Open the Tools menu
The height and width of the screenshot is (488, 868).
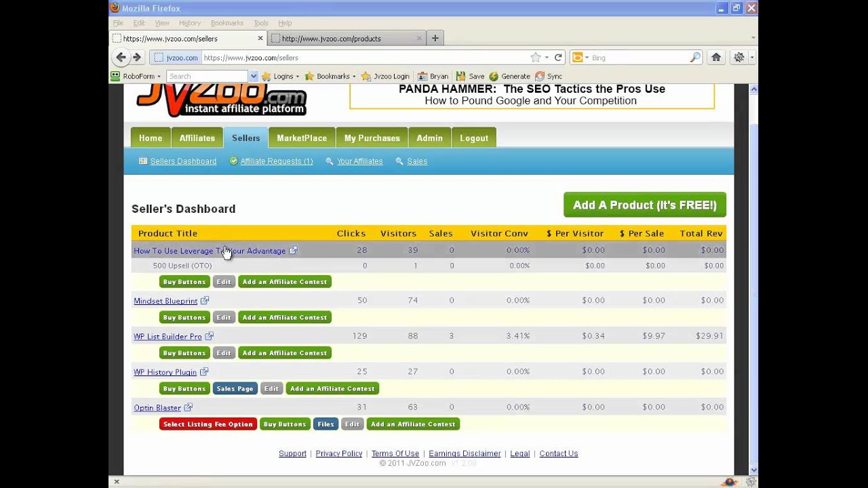[x=261, y=23]
